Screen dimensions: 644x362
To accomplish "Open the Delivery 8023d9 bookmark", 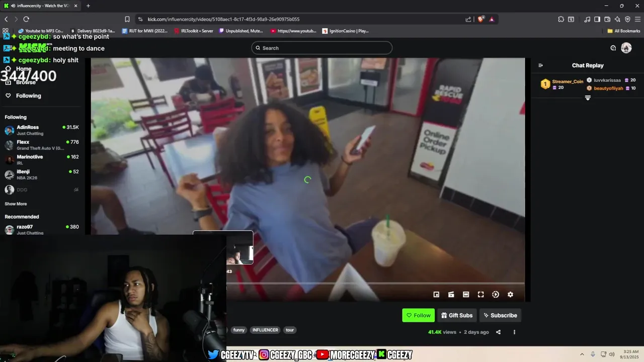I will 93,31.
